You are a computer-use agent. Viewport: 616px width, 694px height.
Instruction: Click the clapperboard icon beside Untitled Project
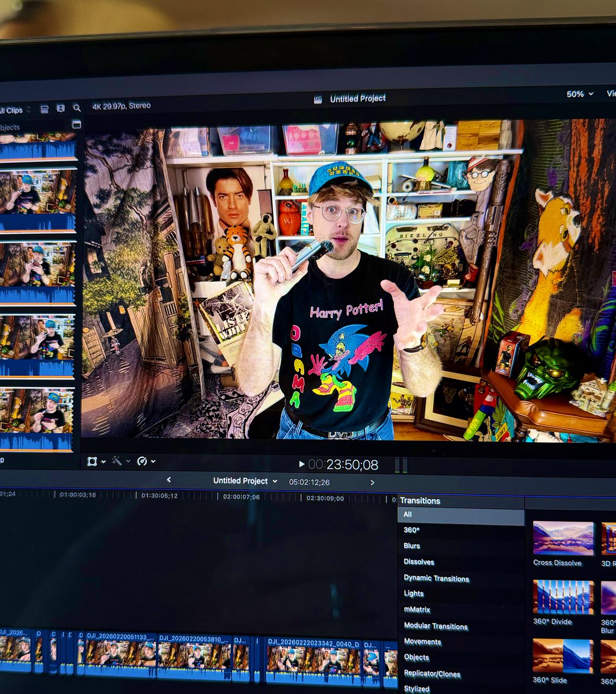[318, 99]
